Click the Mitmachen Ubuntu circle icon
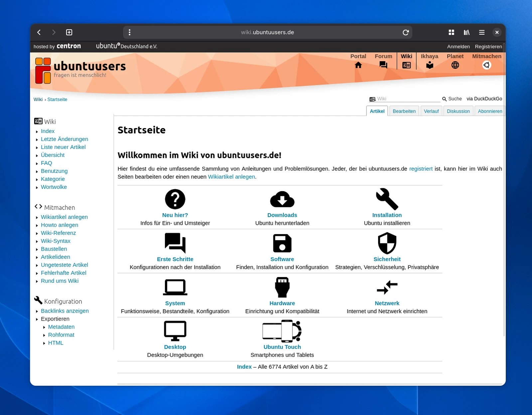Image resolution: width=532 pixels, height=415 pixels. 487,65
